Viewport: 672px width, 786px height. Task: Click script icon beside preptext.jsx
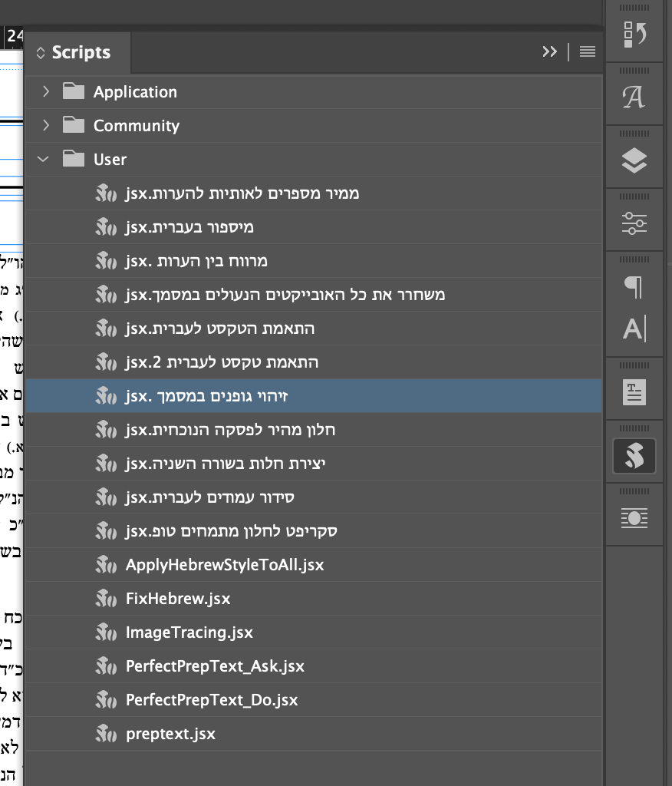[x=106, y=734]
